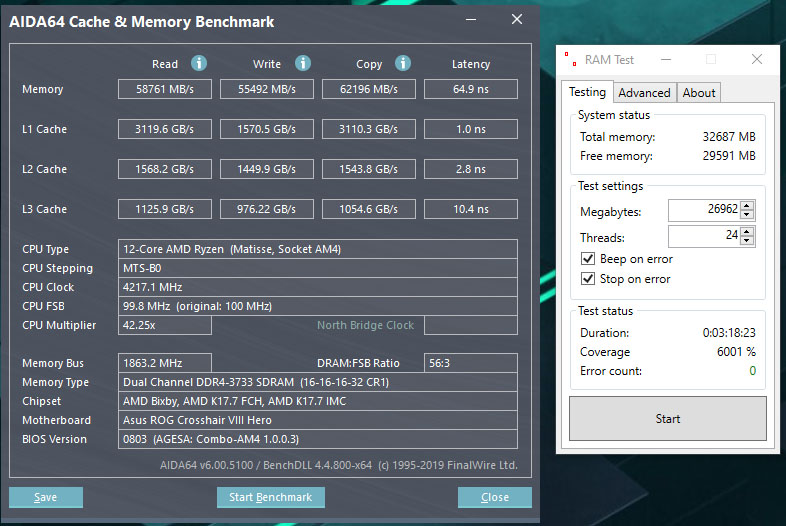
Task: Click the CPU Multiplier value 42.25x
Action: 165,325
